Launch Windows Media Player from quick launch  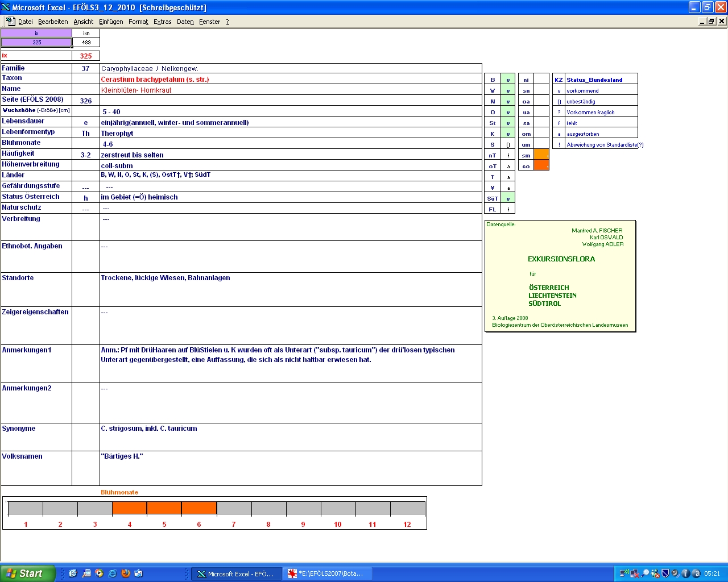click(100, 573)
